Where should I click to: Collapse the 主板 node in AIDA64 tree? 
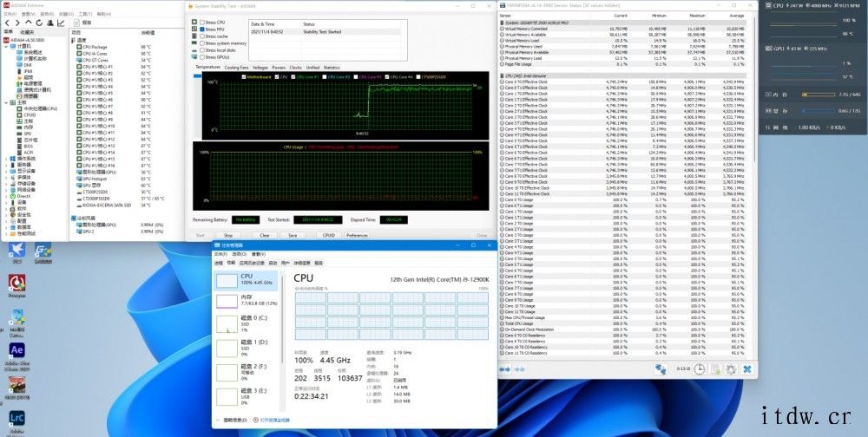click(6, 102)
